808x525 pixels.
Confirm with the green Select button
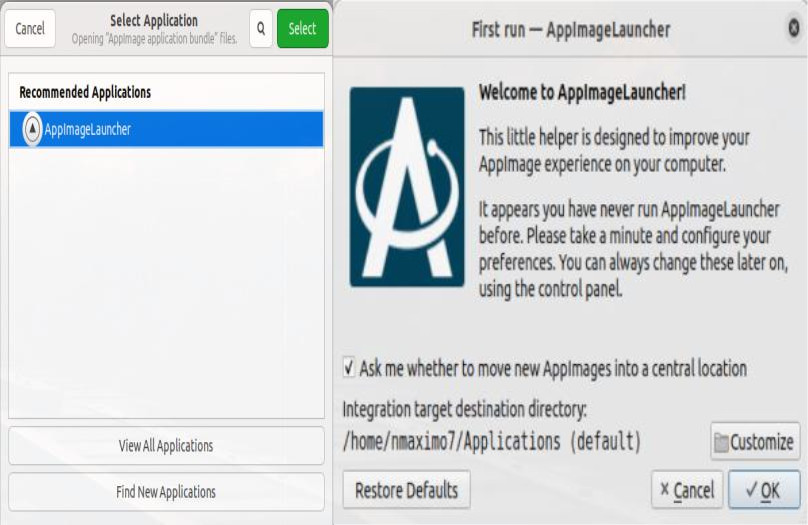pos(302,29)
